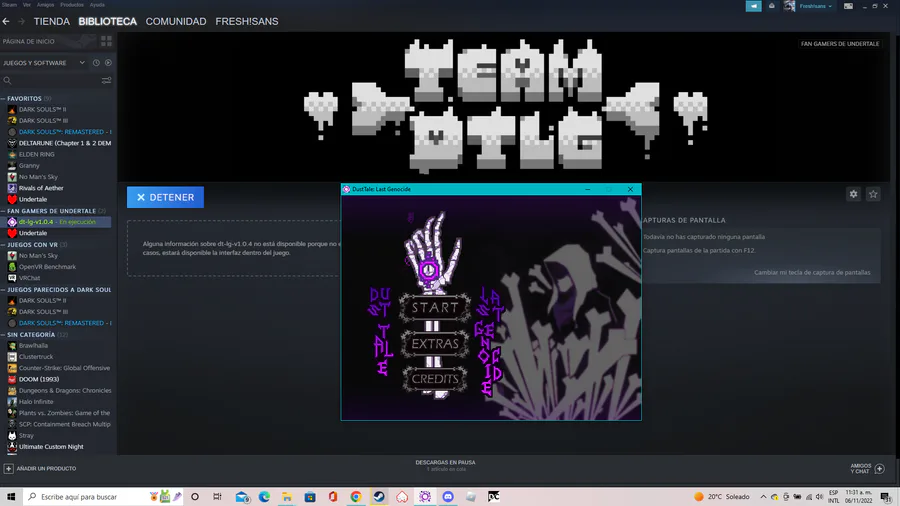
Task: Select Clustertruck in library
Action: point(36,357)
